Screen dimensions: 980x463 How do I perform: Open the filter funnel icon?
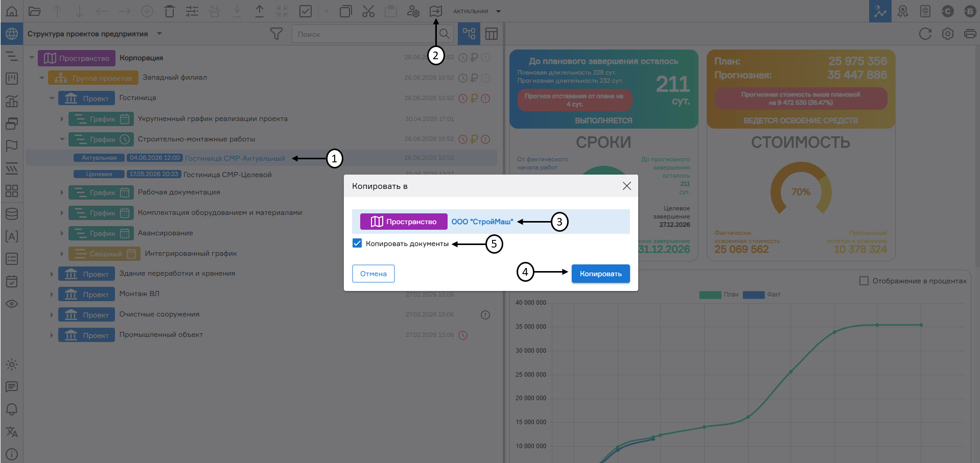[x=276, y=34]
